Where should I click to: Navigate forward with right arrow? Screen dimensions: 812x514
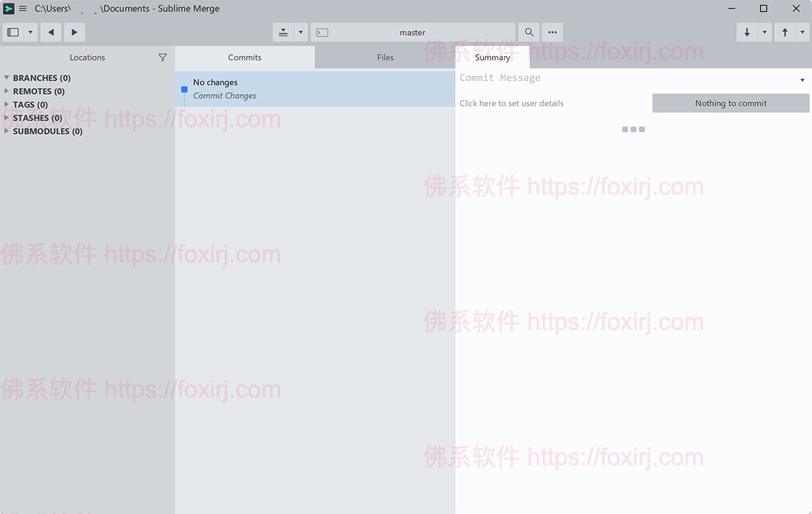click(x=74, y=32)
